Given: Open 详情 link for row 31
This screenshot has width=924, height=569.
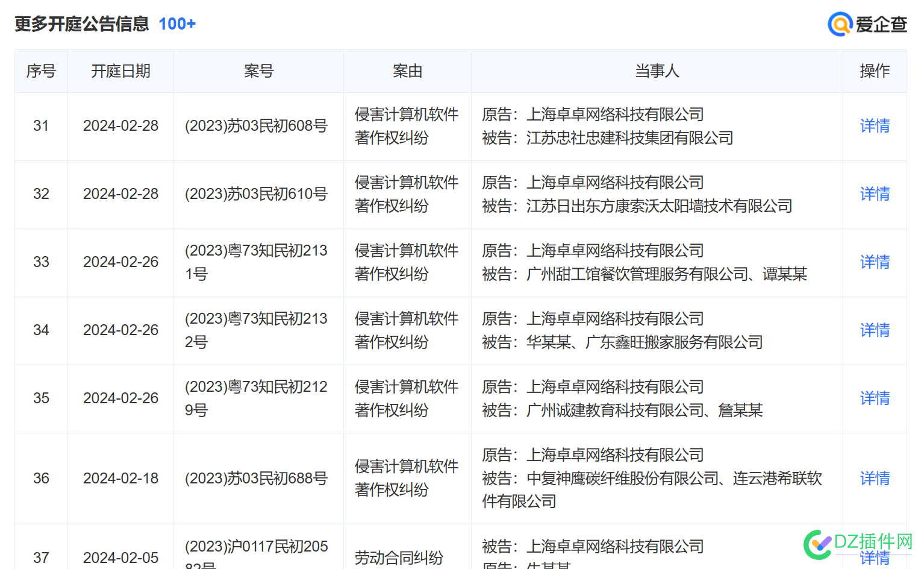Looking at the screenshot, I should click(x=875, y=126).
